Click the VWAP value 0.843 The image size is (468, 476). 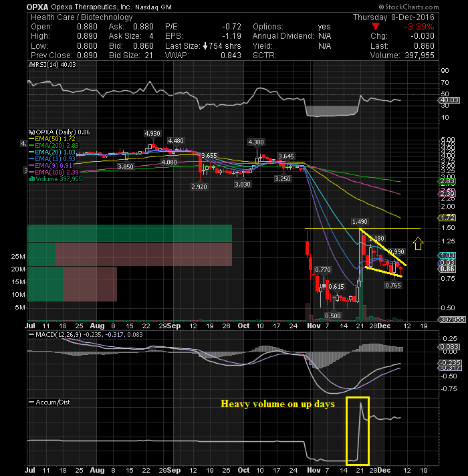tap(231, 55)
